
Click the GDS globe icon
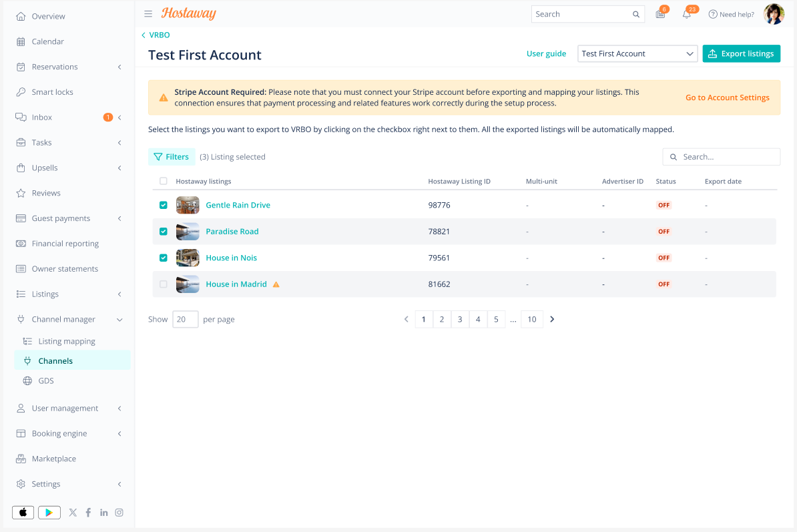pos(27,380)
